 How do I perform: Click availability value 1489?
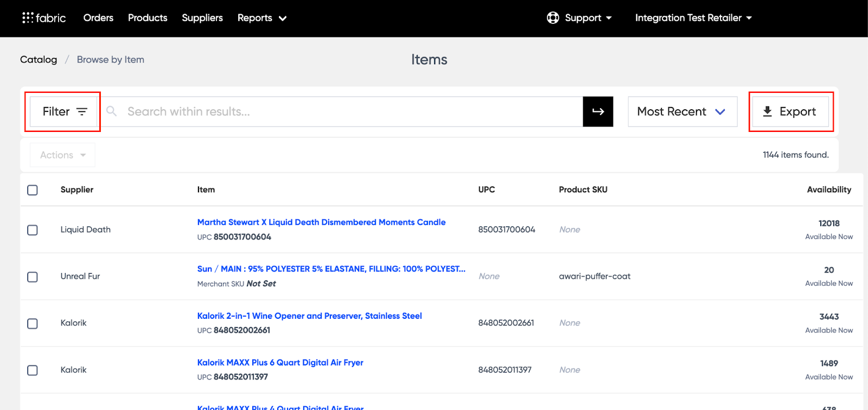tap(829, 363)
